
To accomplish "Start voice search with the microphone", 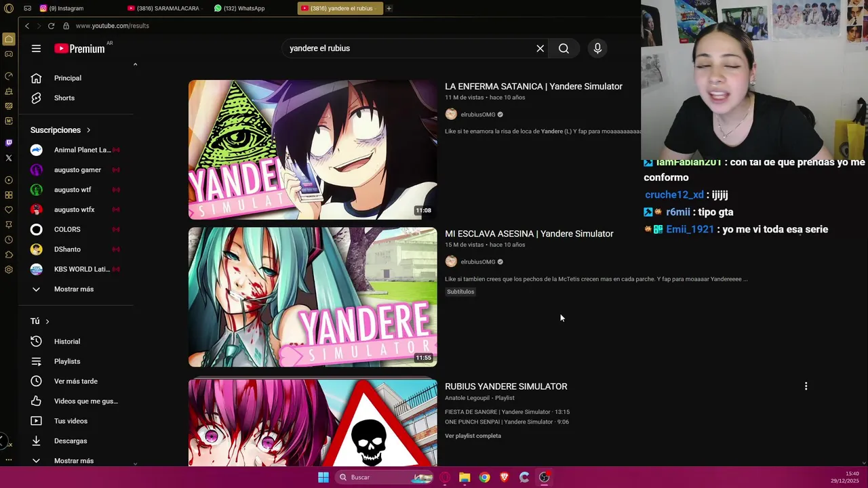I will pos(597,48).
